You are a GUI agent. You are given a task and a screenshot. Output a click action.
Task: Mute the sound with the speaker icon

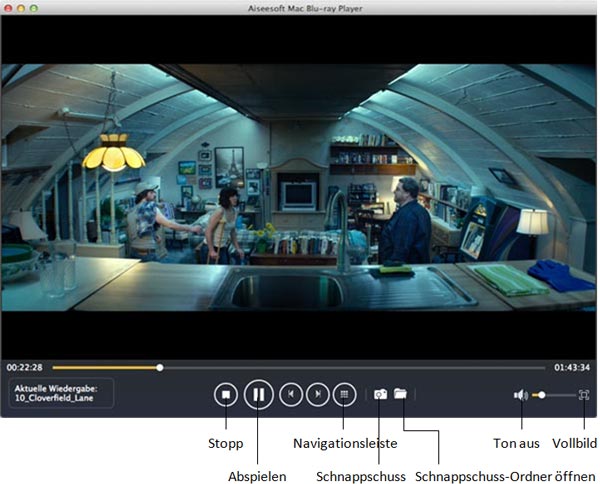pyautogui.click(x=521, y=394)
